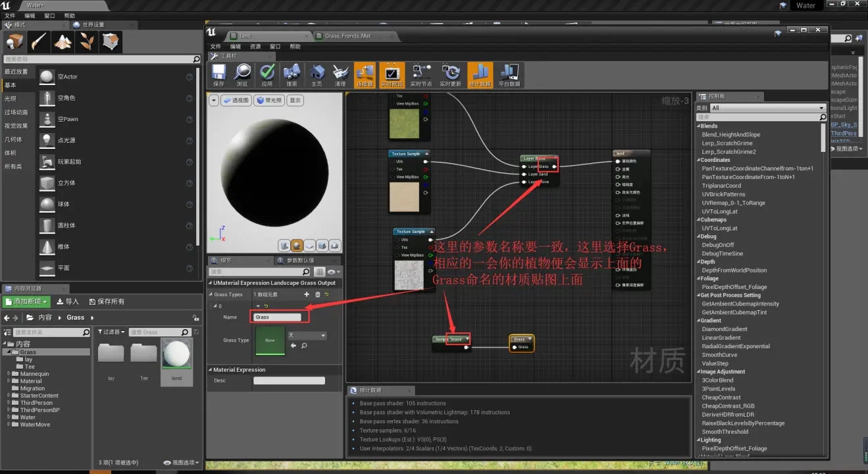Open 视图选项 (View Options) in content browser
868x474 pixels.
point(182,463)
